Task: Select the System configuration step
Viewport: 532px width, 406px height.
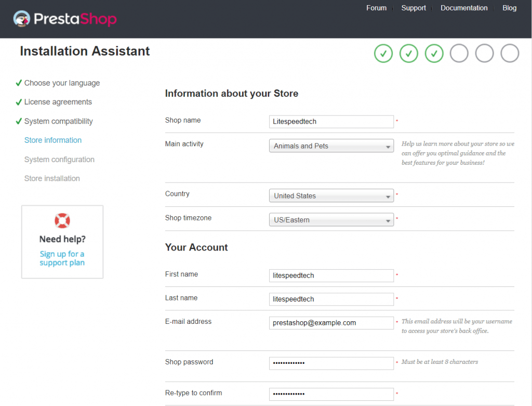Action: click(x=59, y=159)
